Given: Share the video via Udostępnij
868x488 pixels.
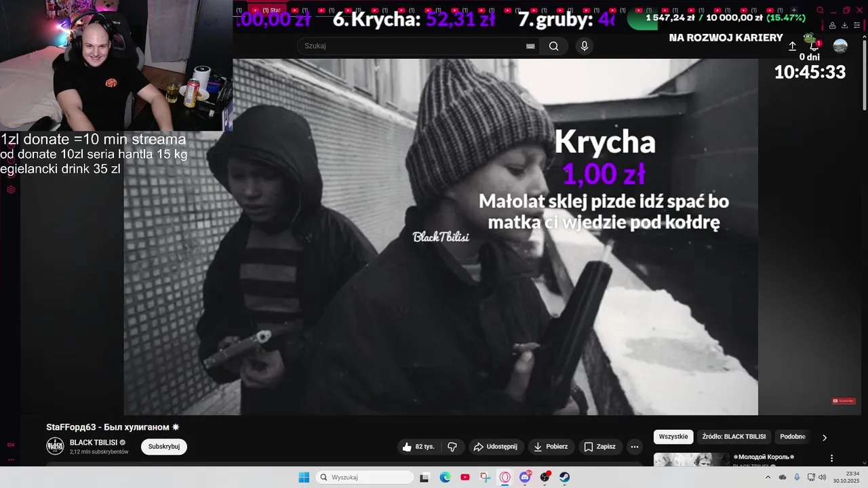Looking at the screenshot, I should (x=496, y=447).
